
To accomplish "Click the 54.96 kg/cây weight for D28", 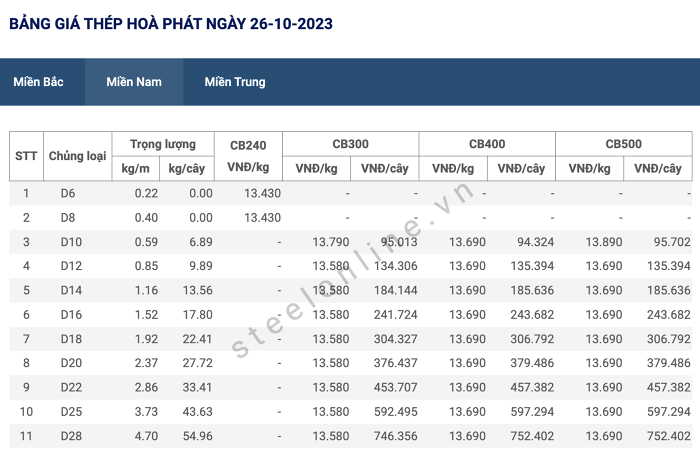I will (198, 436).
